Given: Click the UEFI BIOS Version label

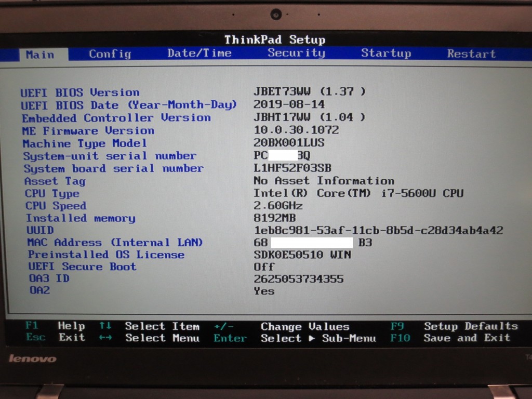Looking at the screenshot, I should click(80, 92).
